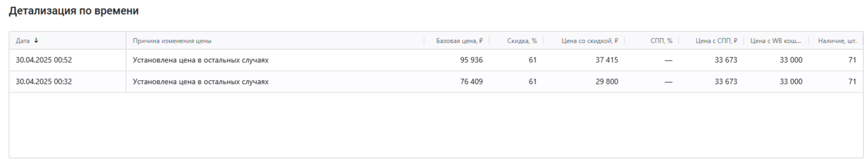Sort by Причина изменения цены column

tap(172, 41)
